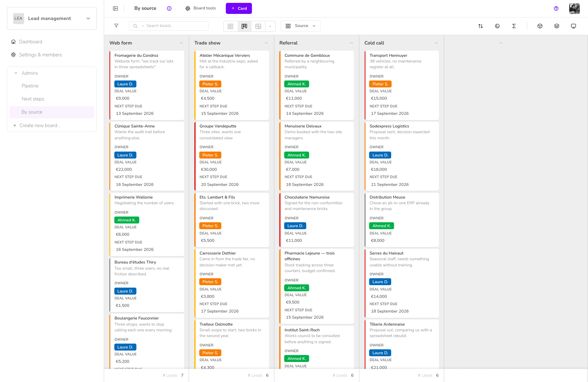The width and height of the screenshot is (588, 382).
Task: Collapse the Admins group
Action: [x=16, y=73]
